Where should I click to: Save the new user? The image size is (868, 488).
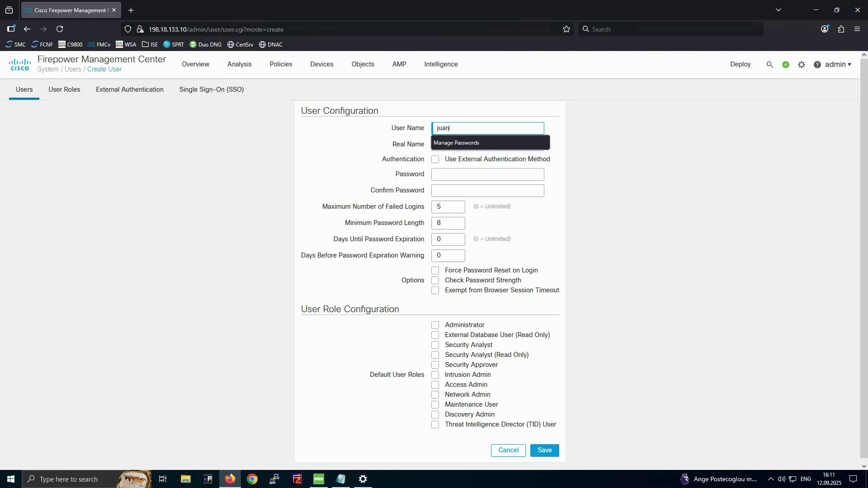tap(545, 450)
